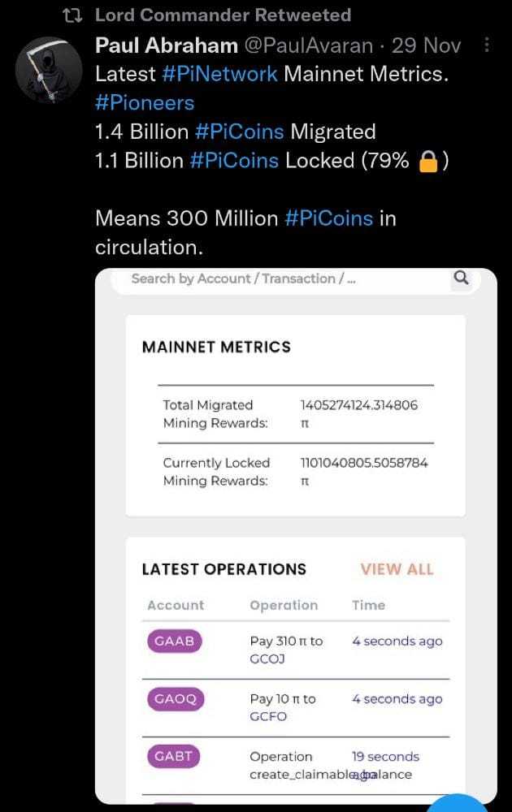
Task: Focus the Search by Account / Transaction field
Action: point(244,279)
